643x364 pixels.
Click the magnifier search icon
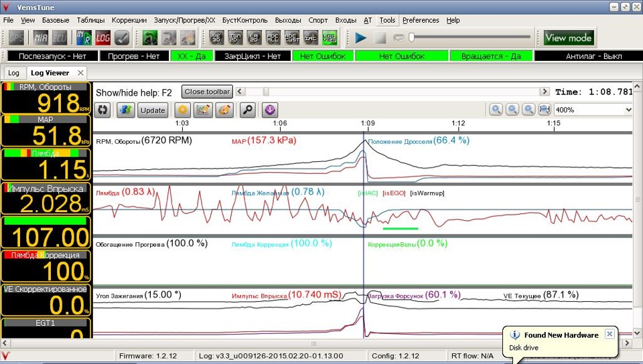(x=248, y=110)
